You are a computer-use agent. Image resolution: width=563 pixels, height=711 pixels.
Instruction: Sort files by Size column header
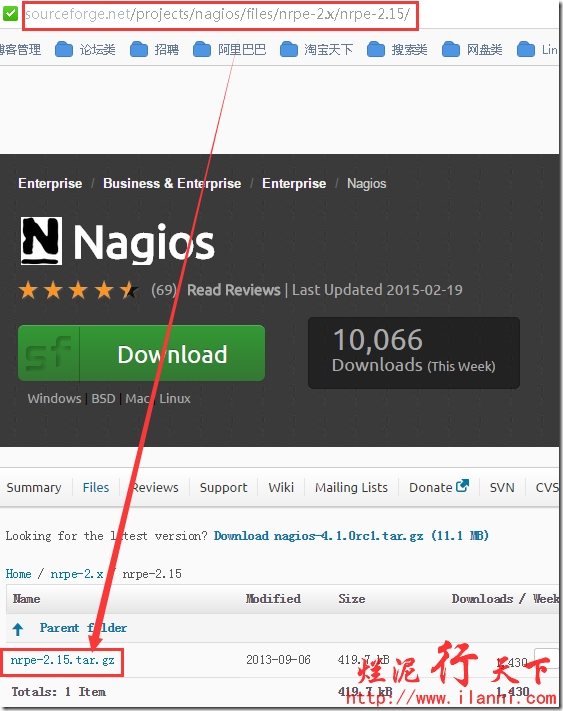coord(352,599)
